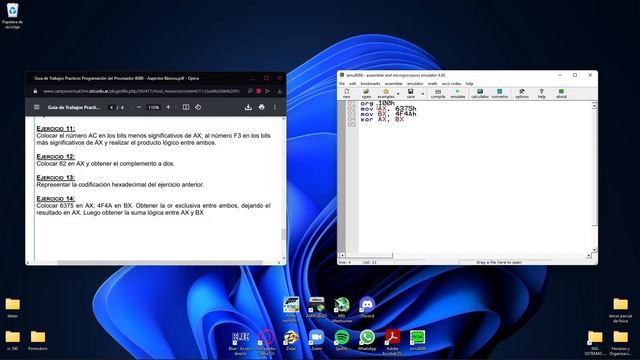
Task: Click the emu8086 editor vertical scrollbar
Action: pyautogui.click(x=594, y=178)
